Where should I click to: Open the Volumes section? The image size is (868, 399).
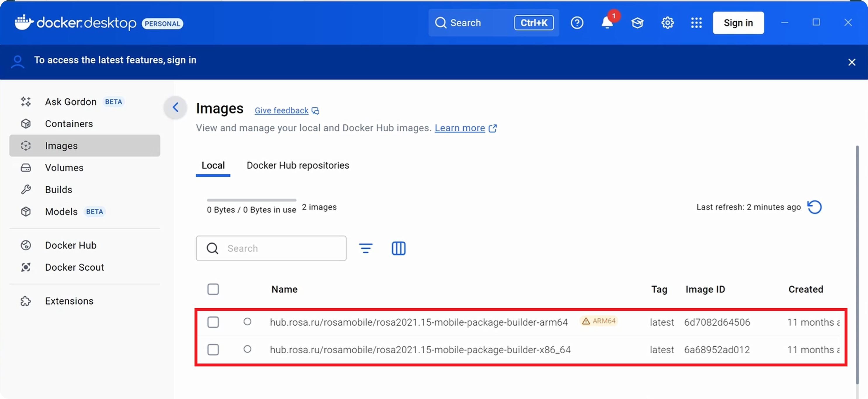pyautogui.click(x=84, y=167)
